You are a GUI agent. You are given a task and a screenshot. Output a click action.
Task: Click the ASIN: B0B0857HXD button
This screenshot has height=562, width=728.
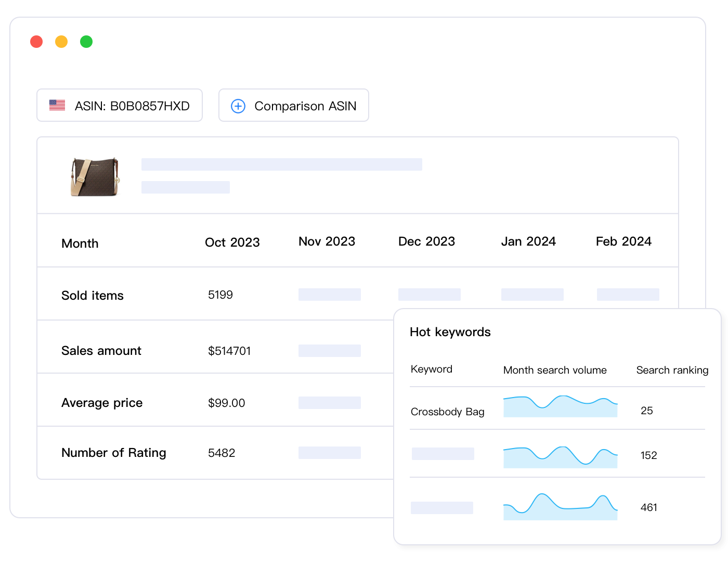coord(120,106)
